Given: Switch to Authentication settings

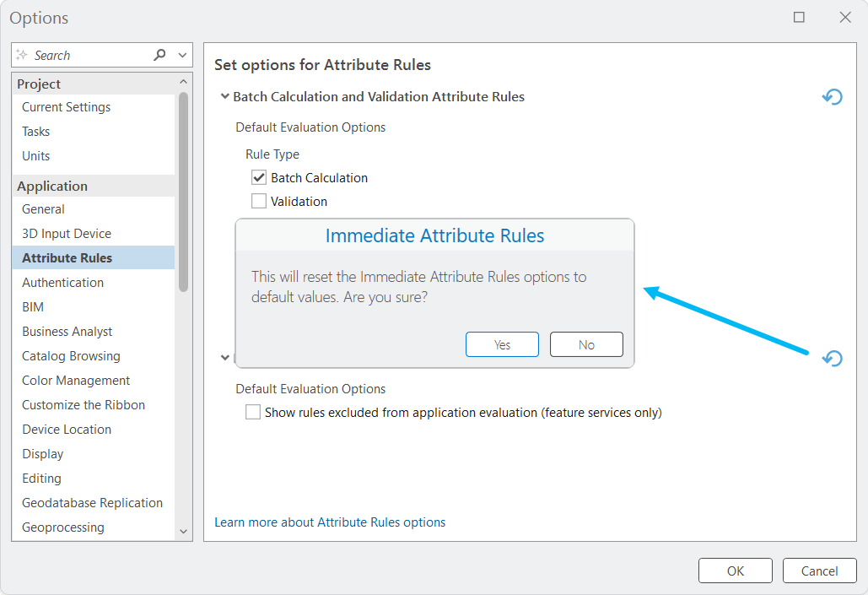Looking at the screenshot, I should tap(62, 282).
